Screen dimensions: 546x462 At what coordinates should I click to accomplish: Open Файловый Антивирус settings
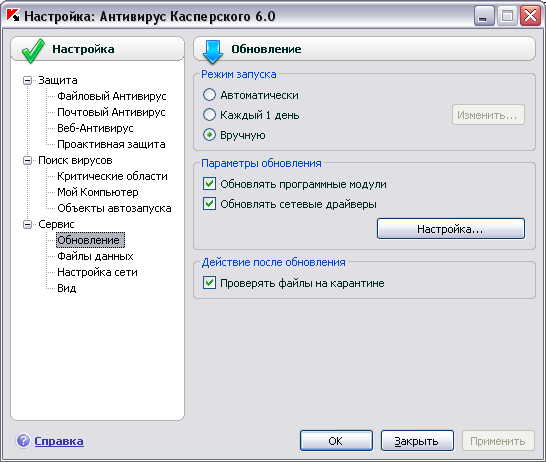[112, 96]
